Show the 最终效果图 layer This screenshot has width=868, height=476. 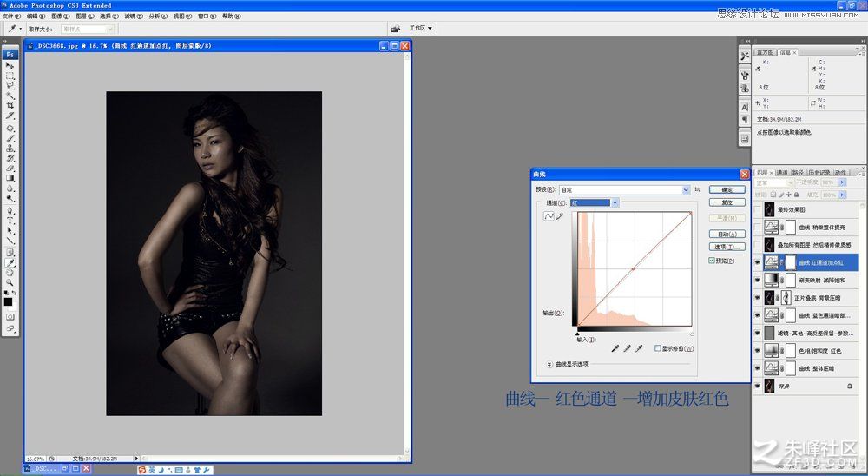[758, 209]
